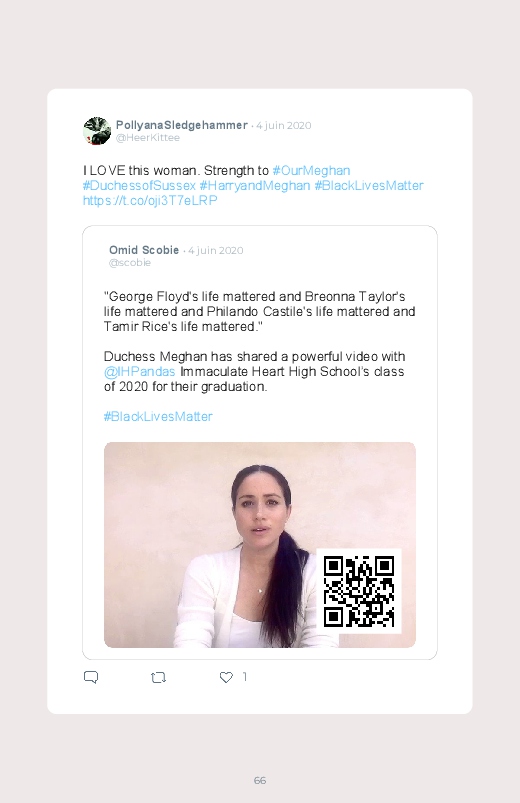The width and height of the screenshot is (520, 803).
Task: Click the reply speech bubble icon
Action: coord(91,678)
